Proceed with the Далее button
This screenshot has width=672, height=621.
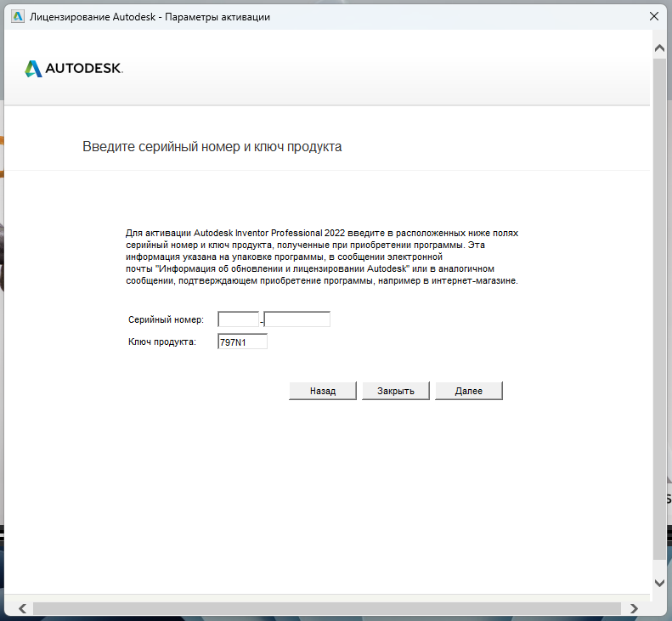coord(468,391)
